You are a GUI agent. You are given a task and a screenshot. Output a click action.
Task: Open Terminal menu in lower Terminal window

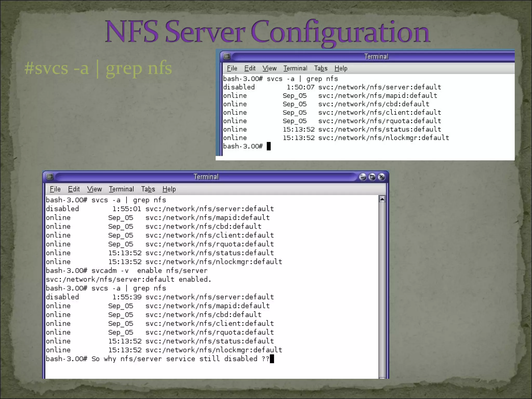click(x=121, y=189)
